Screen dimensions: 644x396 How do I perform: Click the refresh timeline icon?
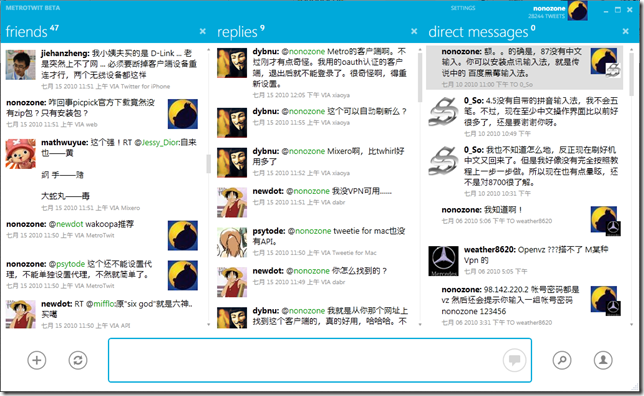pos(78,360)
